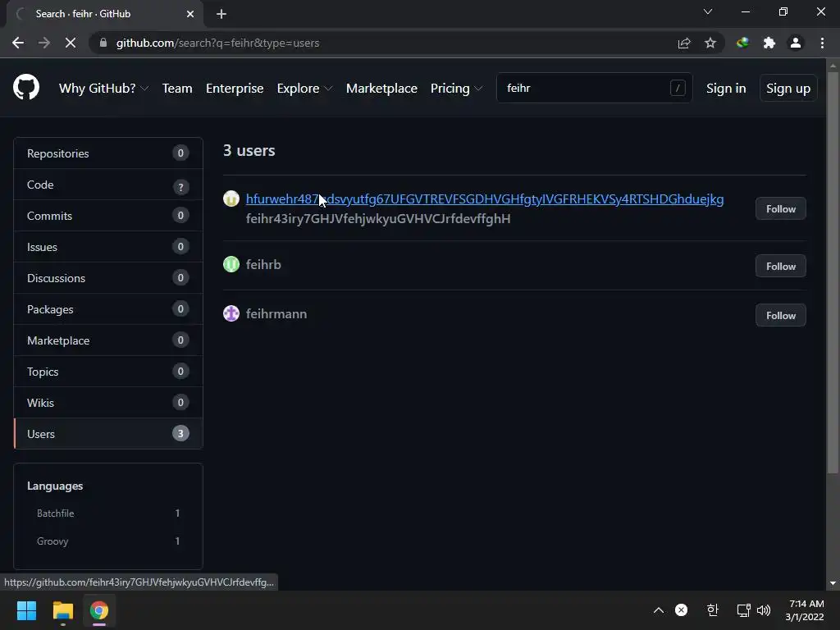Filter by Batchfile language

coord(108,514)
